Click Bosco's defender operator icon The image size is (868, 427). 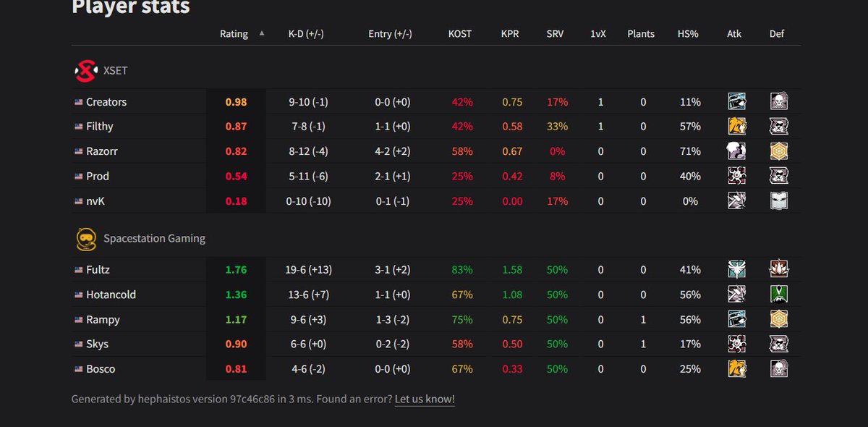point(778,368)
